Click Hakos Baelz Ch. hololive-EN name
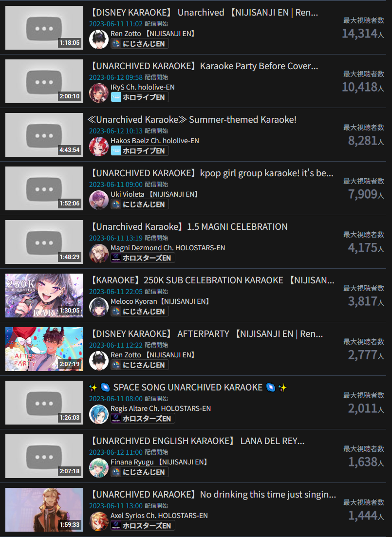 pyautogui.click(x=154, y=141)
